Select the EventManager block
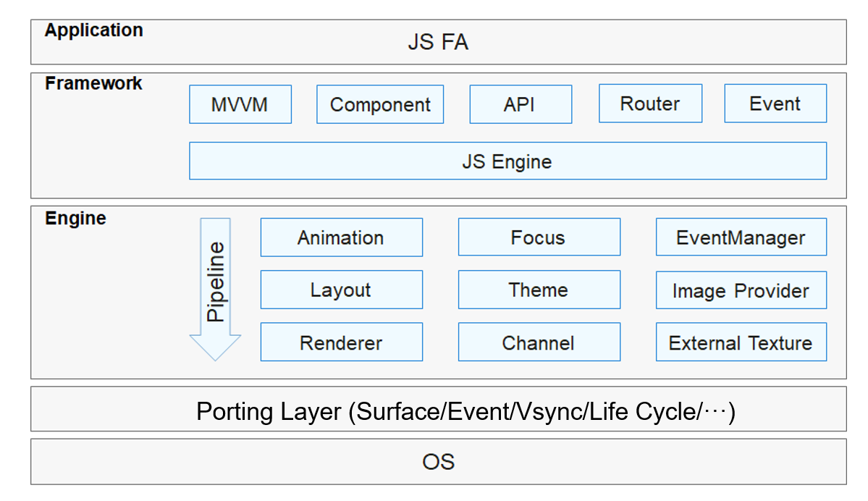This screenshot has height=501, width=868. coord(741,237)
